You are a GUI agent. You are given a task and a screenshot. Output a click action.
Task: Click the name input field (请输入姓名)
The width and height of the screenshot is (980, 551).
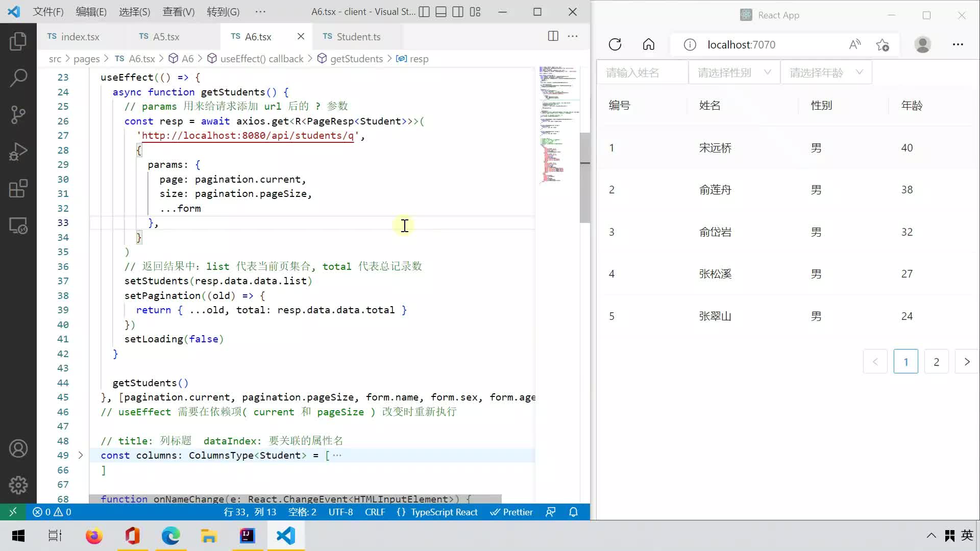coord(642,72)
